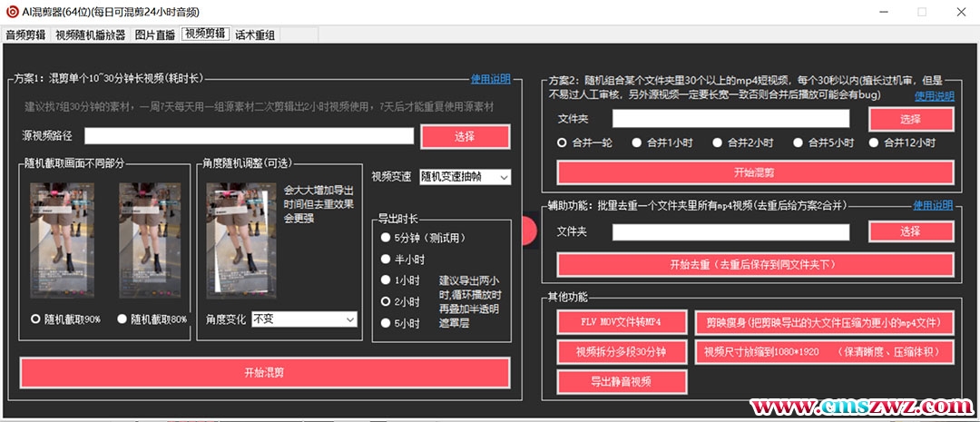The width and height of the screenshot is (980, 422).
Task: Open the 视频变速 dropdown
Action: point(465,177)
